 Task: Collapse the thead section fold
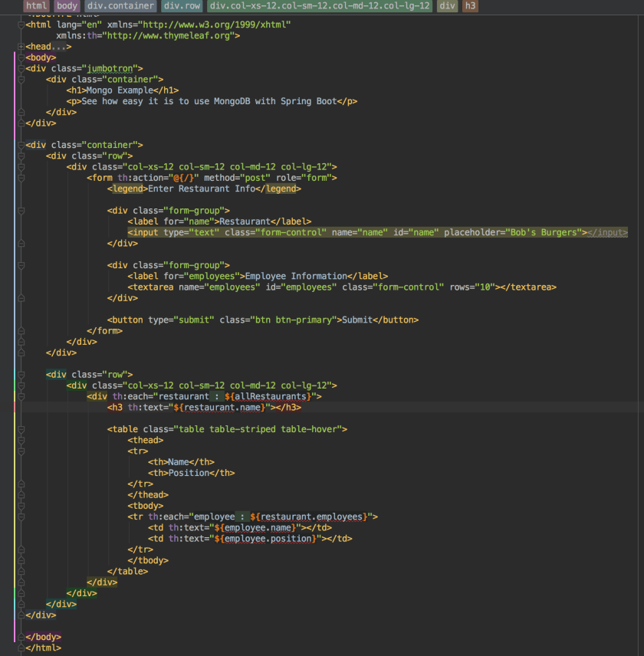pyautogui.click(x=21, y=440)
